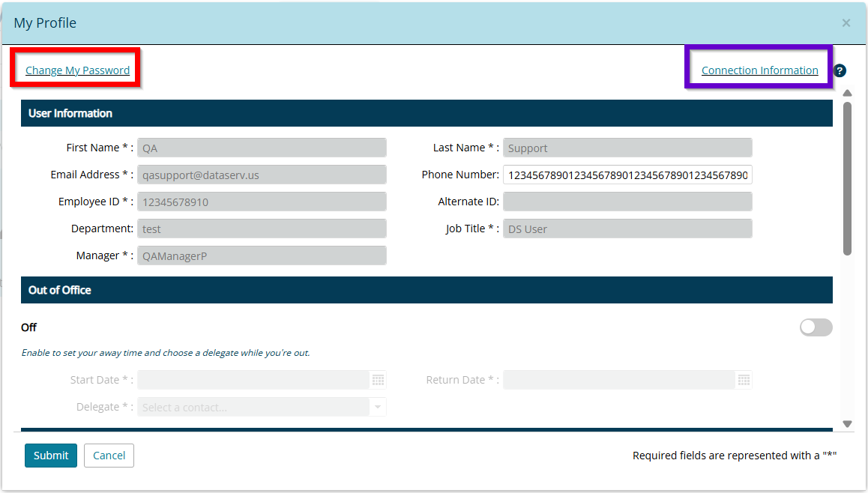Screen dimensions: 868x493
Task: Expand the Delegate contact dropdown arrow
Action: (378, 408)
